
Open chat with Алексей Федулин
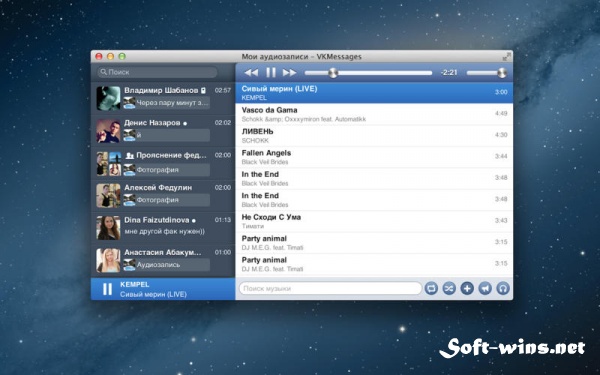[x=163, y=196]
